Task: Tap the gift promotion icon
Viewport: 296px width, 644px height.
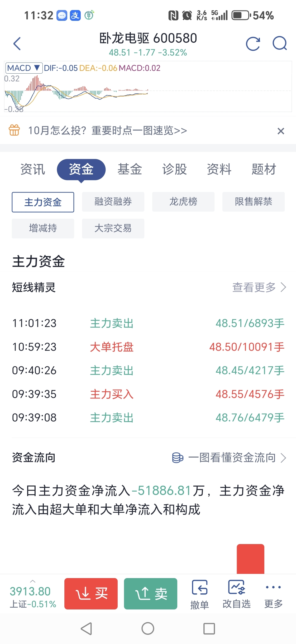Action: (14, 130)
